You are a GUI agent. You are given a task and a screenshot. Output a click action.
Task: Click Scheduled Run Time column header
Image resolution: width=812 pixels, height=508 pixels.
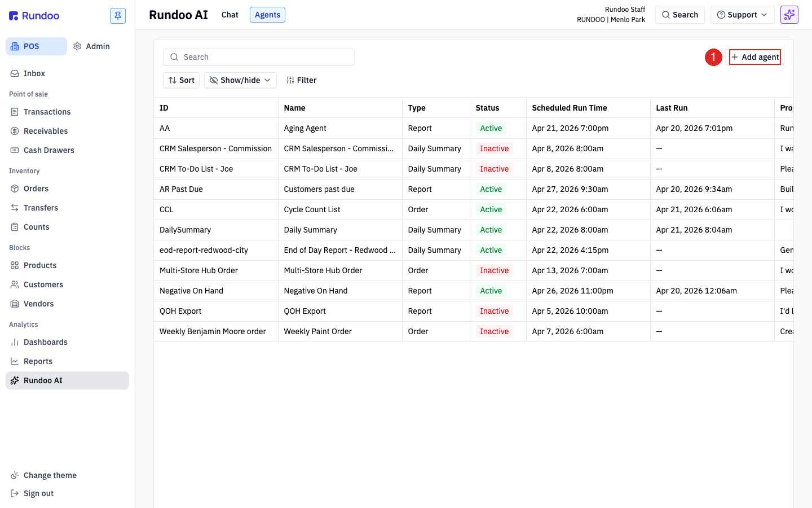(588, 108)
